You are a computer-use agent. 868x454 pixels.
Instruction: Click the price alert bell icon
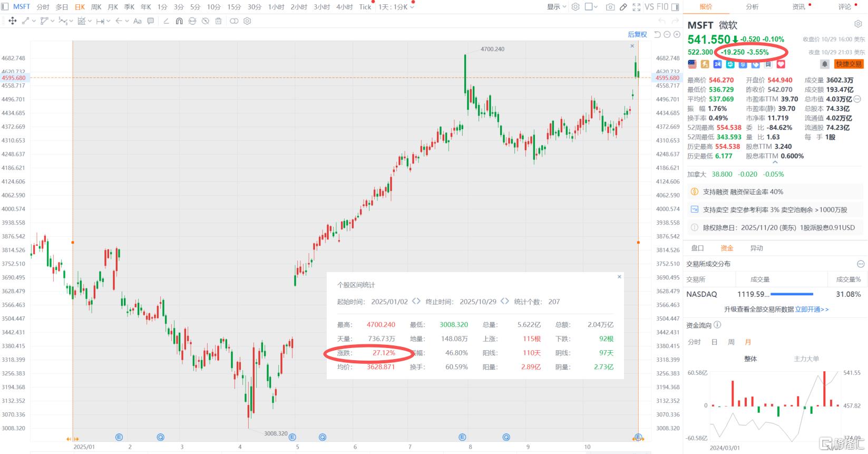824,64
